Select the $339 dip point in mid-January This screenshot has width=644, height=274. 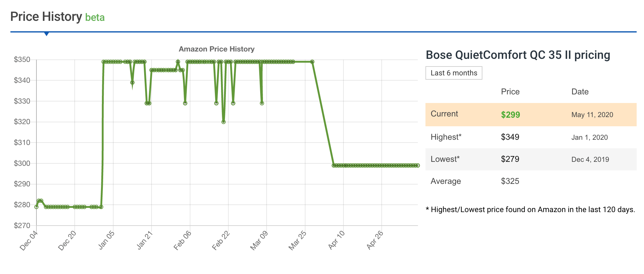point(132,82)
